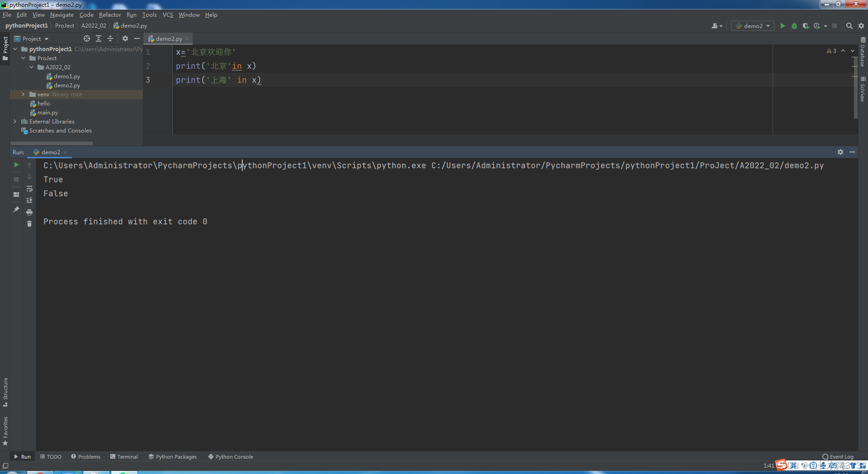This screenshot has width=868, height=474.
Task: Toggle the Structure tool window
Action: [x=5, y=392]
